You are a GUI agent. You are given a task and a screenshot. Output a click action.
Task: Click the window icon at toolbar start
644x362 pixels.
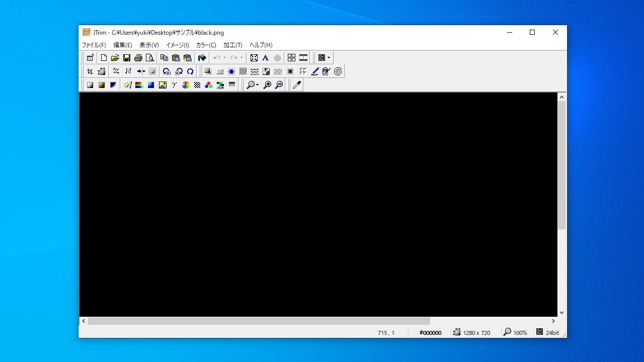point(90,58)
